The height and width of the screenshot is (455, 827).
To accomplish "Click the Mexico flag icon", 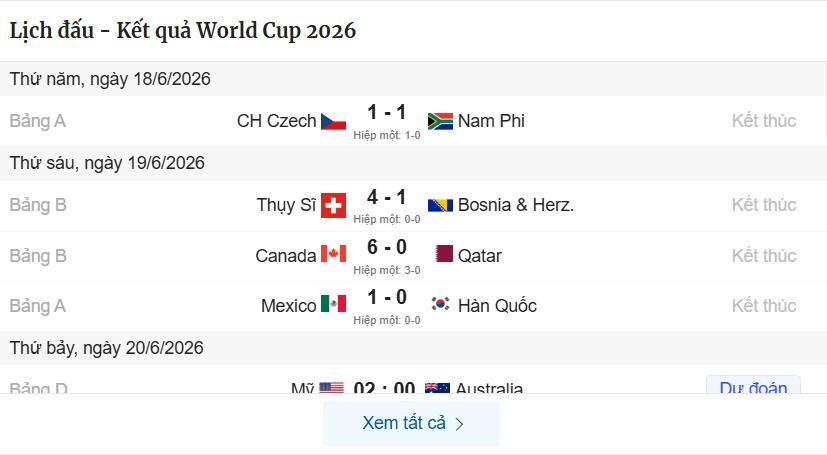I will coord(333,304).
